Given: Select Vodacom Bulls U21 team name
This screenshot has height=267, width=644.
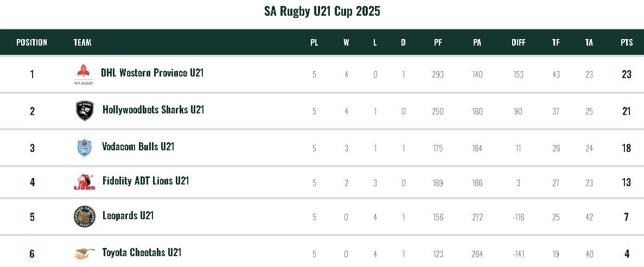Looking at the screenshot, I should tap(138, 147).
